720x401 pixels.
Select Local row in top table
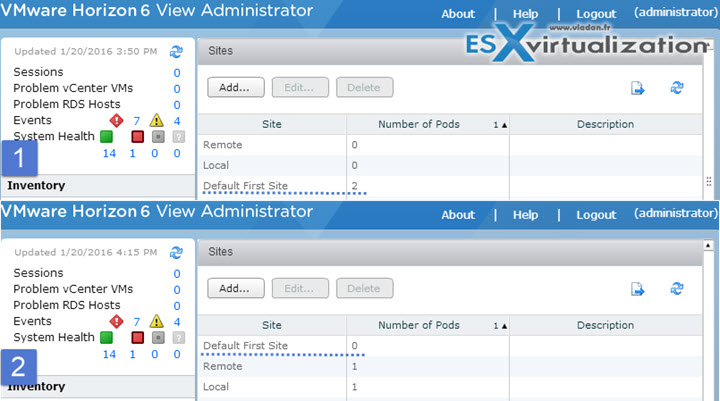[450, 165]
